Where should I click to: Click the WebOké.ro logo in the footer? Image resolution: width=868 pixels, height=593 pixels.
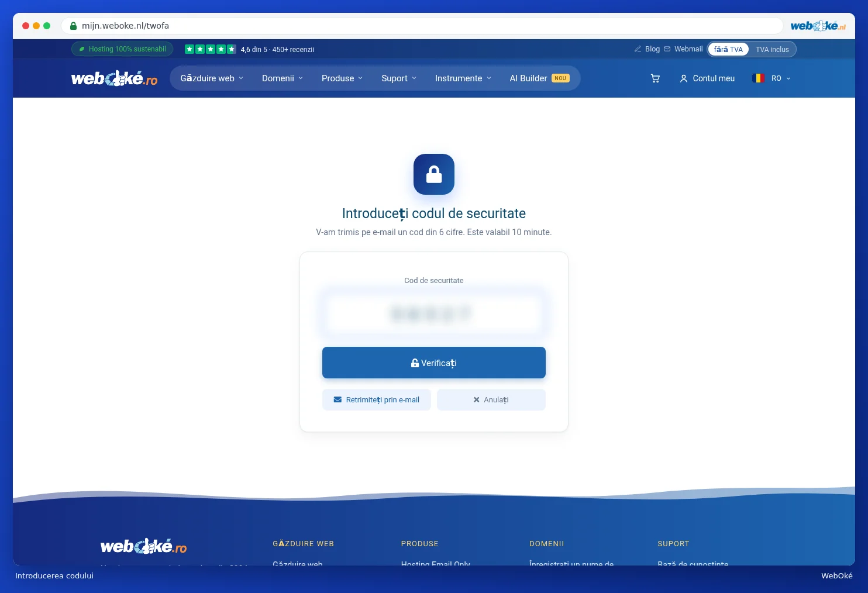[x=143, y=546]
